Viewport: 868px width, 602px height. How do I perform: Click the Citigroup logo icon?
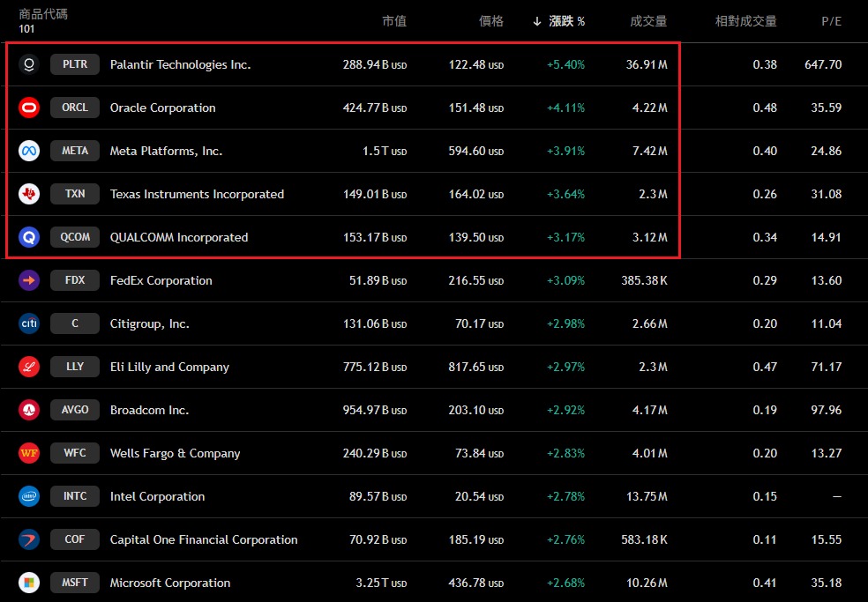tap(29, 323)
